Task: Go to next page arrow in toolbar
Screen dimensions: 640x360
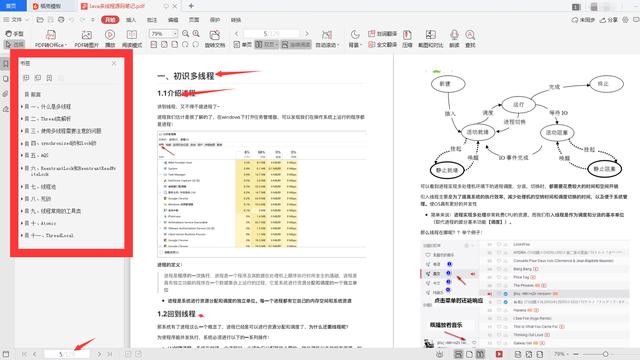Action: (x=307, y=34)
